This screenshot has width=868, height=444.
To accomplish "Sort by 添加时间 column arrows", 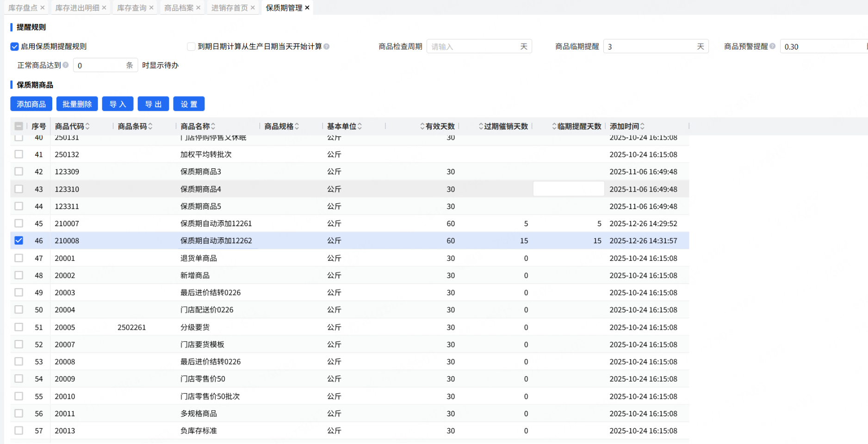I will tap(642, 126).
